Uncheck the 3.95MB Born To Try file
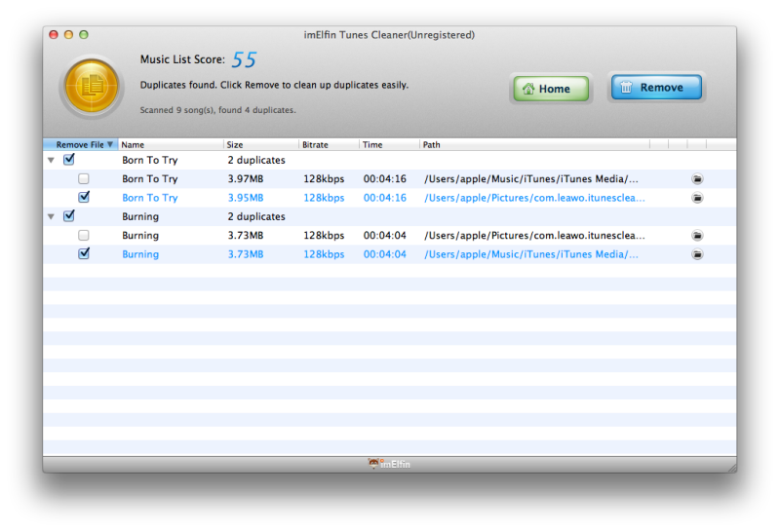This screenshot has height=532, width=780. click(x=84, y=197)
